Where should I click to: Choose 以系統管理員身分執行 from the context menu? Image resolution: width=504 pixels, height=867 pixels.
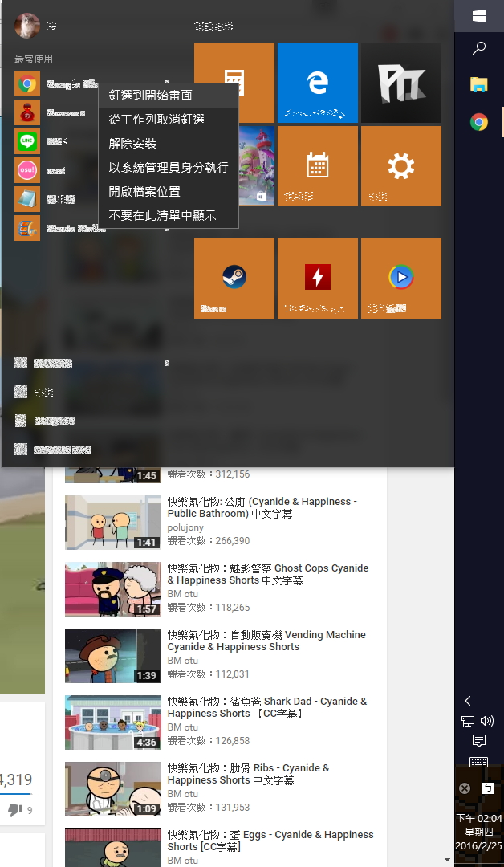(169, 167)
